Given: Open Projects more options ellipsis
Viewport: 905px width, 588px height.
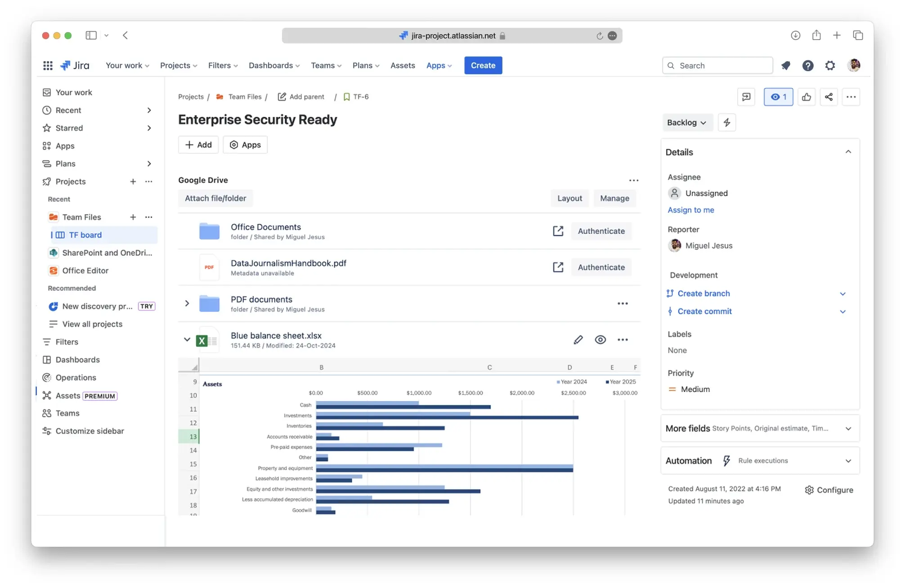Looking at the screenshot, I should 149,182.
